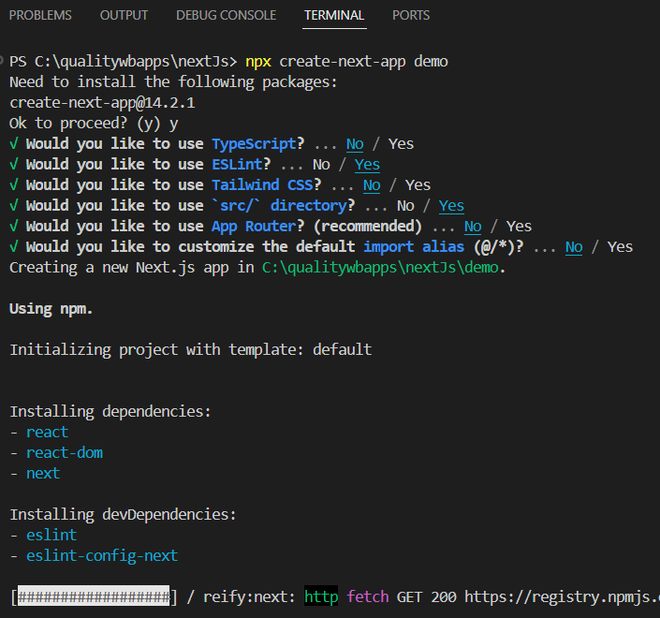Click the install progress bar of hash marks
Screen dimensions: 660x618
tap(93, 597)
